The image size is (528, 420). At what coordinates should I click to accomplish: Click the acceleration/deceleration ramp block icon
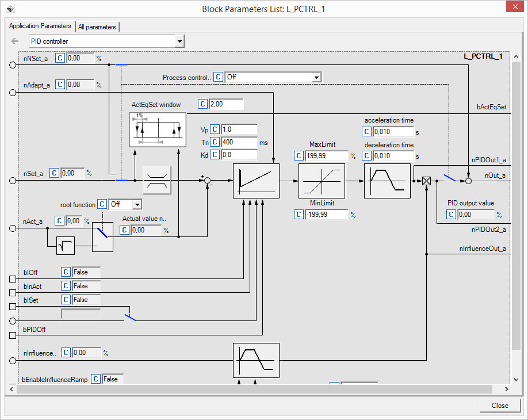pyautogui.click(x=387, y=181)
